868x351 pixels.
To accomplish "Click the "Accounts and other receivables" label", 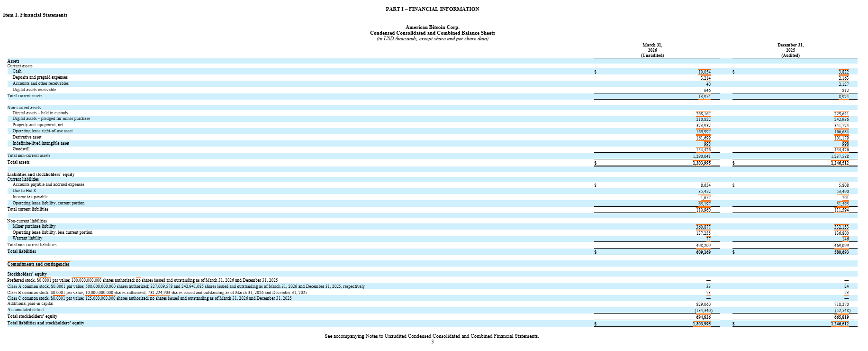I will [41, 83].
